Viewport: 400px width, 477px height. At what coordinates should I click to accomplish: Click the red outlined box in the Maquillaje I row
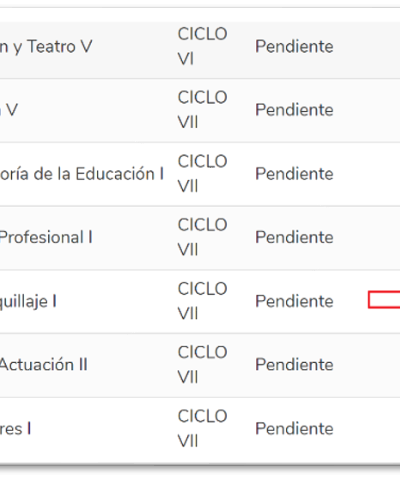point(384,299)
